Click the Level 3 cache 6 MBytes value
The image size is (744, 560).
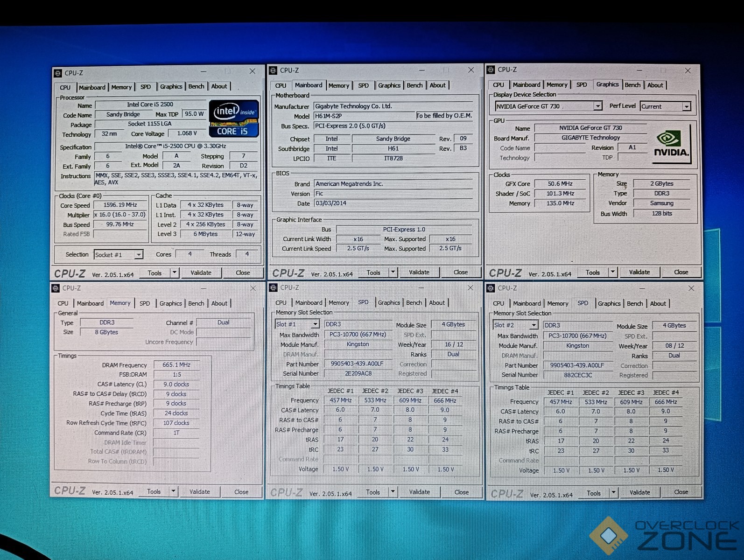click(205, 234)
